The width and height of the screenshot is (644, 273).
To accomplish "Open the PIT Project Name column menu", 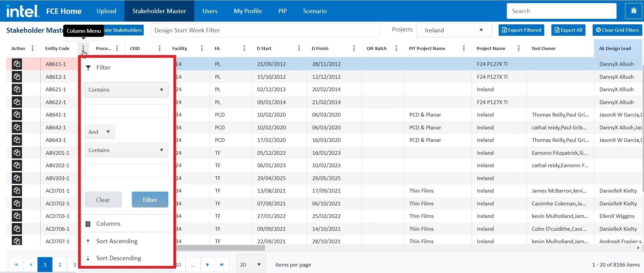I will pyautogui.click(x=464, y=48).
